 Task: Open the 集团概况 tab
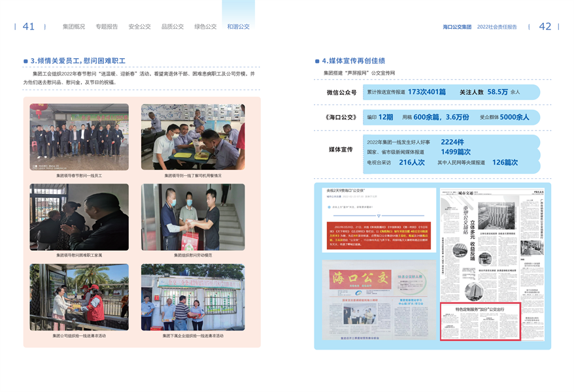pos(74,27)
